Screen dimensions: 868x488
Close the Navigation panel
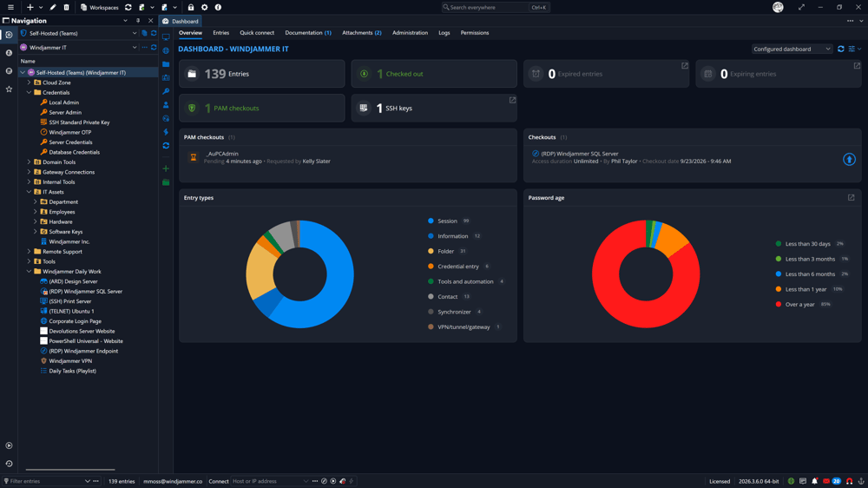coord(150,21)
